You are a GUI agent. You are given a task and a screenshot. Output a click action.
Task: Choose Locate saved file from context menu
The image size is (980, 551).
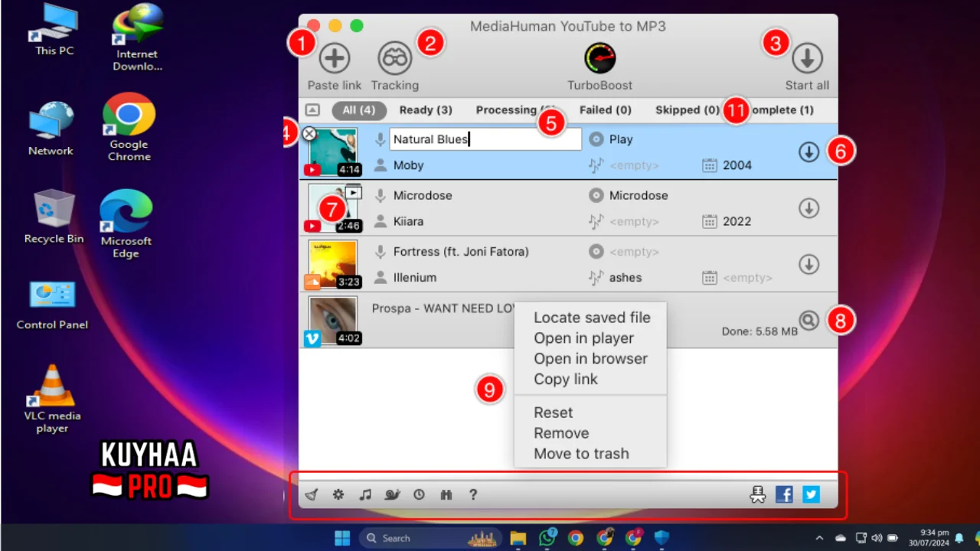click(592, 318)
